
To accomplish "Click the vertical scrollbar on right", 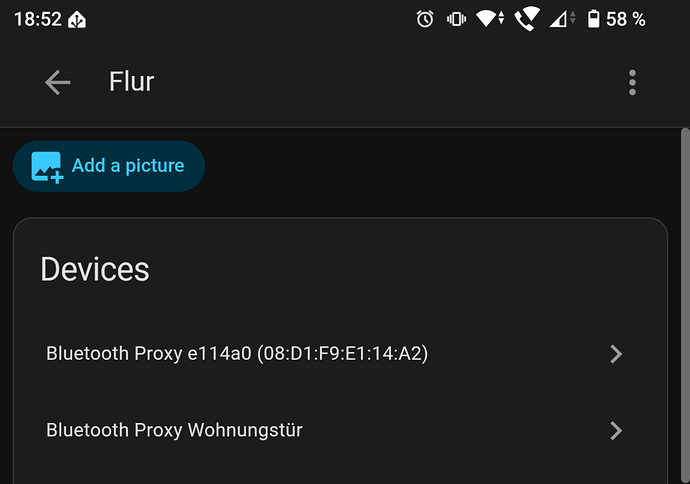I will (x=685, y=306).
